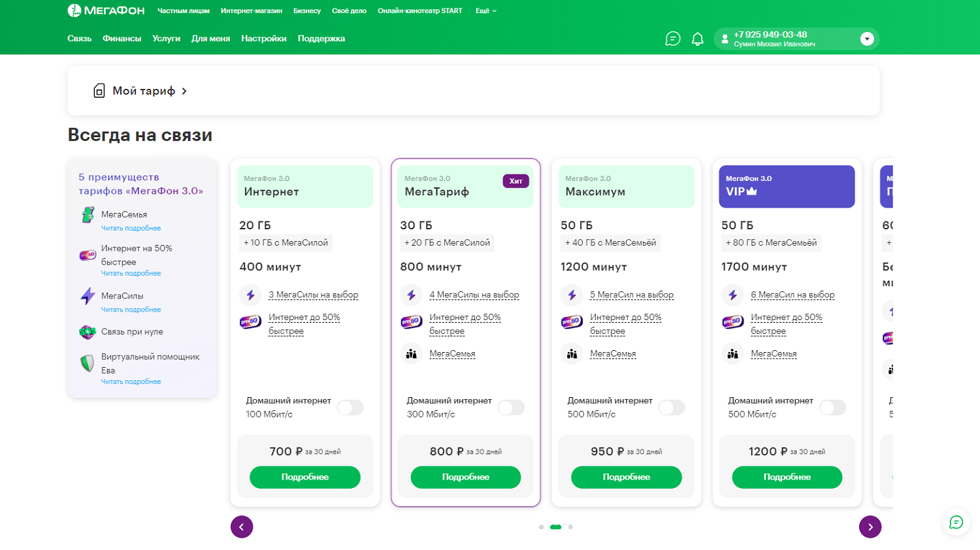Click the user profile avatar icon

[725, 39]
